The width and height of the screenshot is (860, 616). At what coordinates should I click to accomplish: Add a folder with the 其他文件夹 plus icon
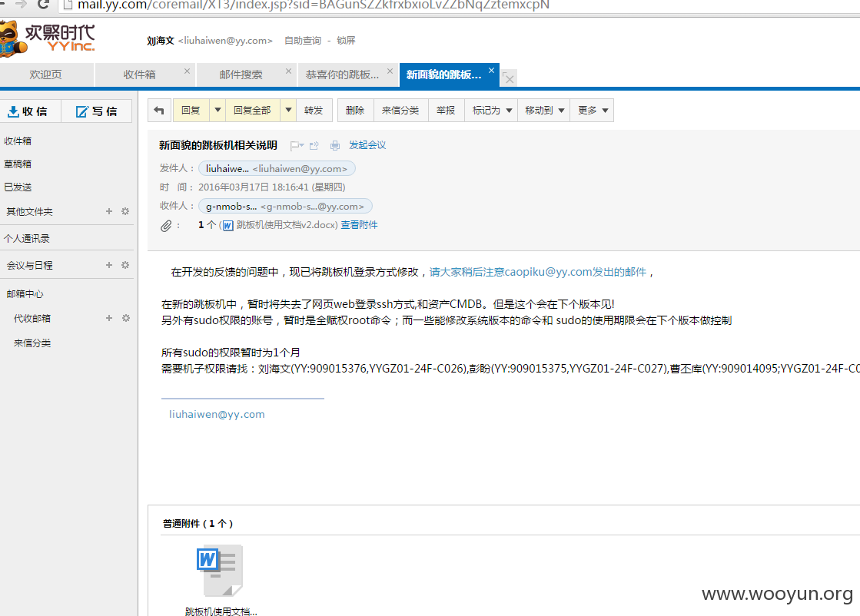click(x=108, y=211)
